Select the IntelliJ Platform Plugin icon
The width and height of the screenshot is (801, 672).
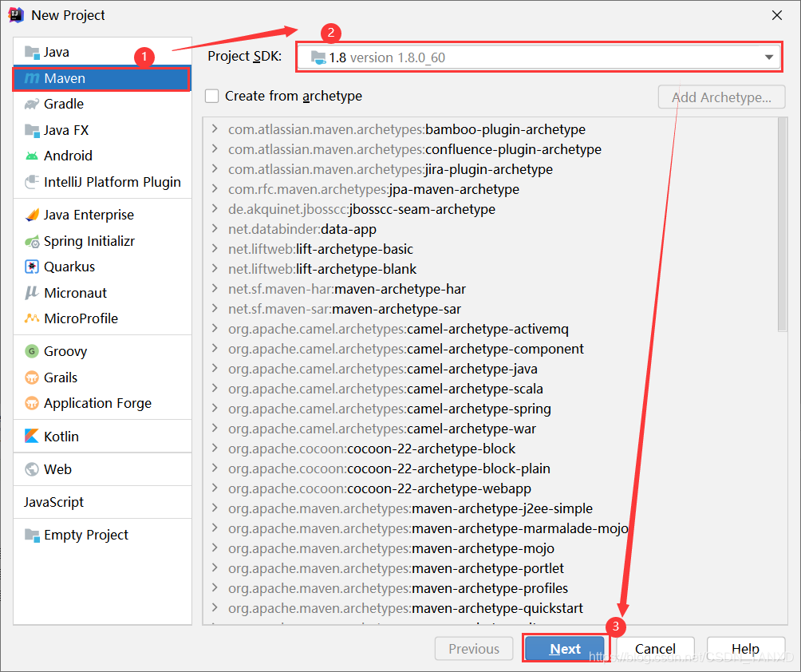32,182
